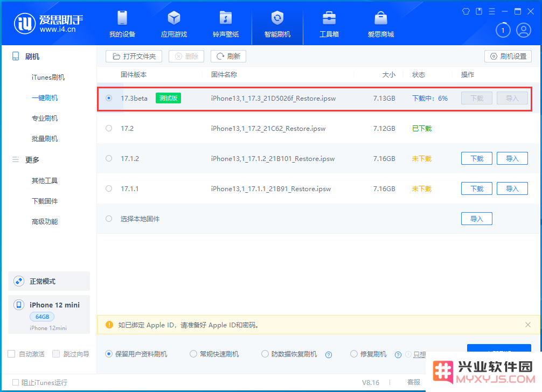Select 保留用户资料刷机 radio option
This screenshot has height=392, width=542.
108,354
